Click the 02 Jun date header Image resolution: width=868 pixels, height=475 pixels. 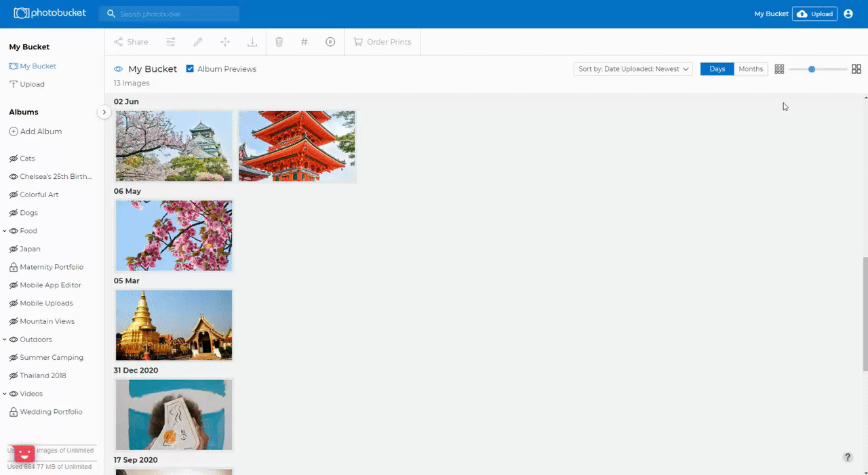click(126, 102)
